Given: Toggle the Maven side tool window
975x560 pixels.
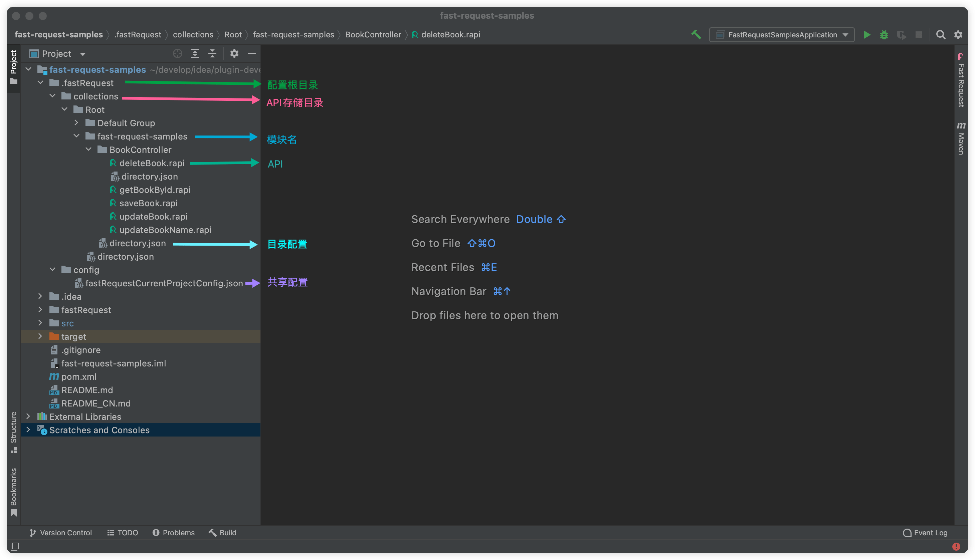Looking at the screenshot, I should (x=961, y=138).
